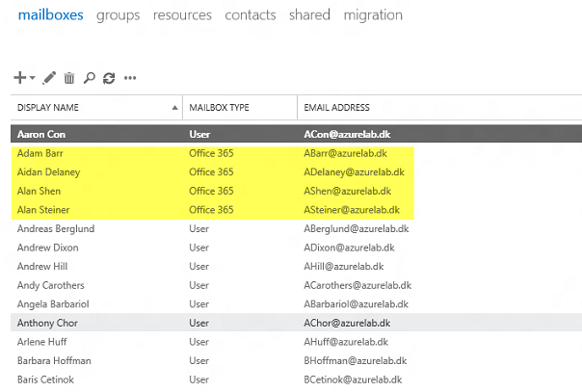Image resolution: width=582 pixels, height=392 pixels.
Task: Open the shared tab
Action: click(x=309, y=15)
